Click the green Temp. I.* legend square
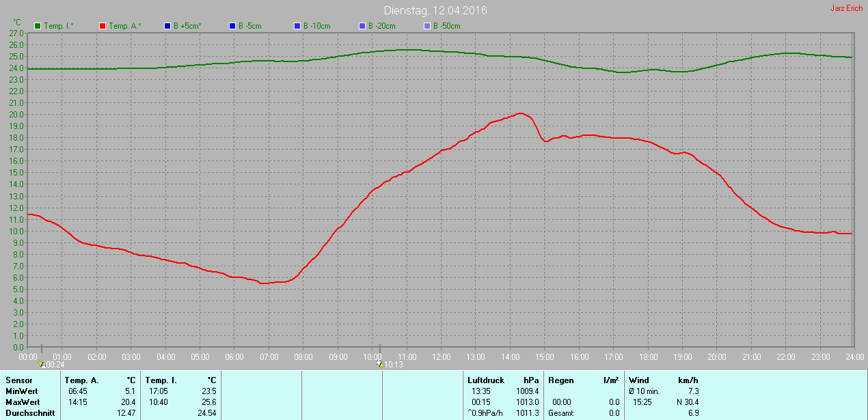 point(38,26)
